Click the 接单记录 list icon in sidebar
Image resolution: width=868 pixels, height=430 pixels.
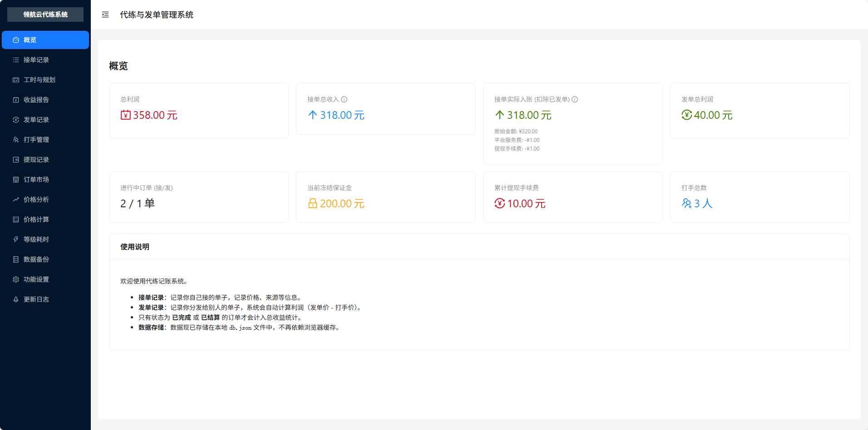pyautogui.click(x=16, y=60)
